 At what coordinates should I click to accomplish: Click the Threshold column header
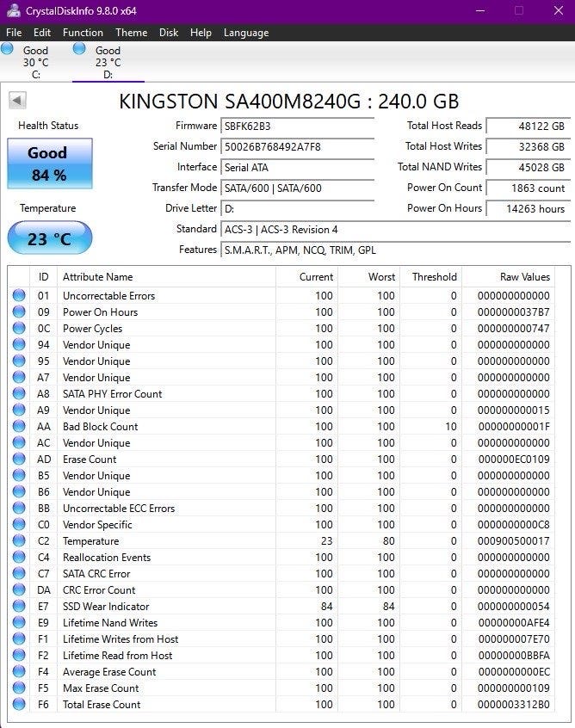pyautogui.click(x=431, y=277)
